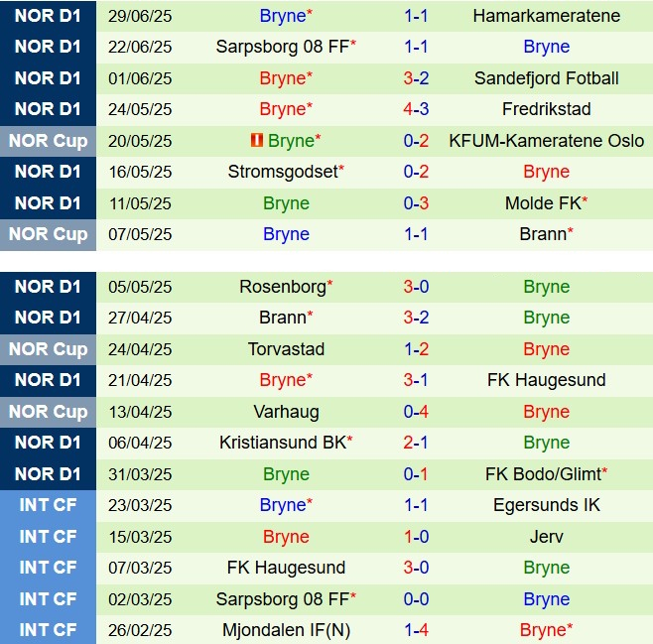Click the 1-1 score against Brann

416,234
